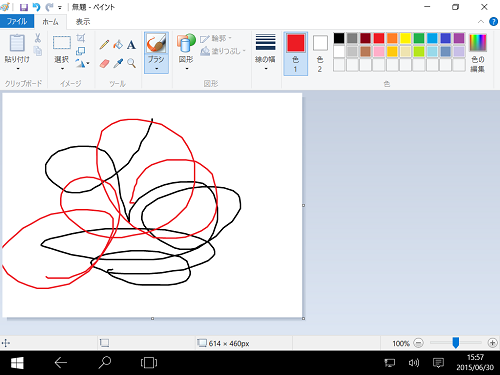Click the volume speaker tray icon

point(414,363)
